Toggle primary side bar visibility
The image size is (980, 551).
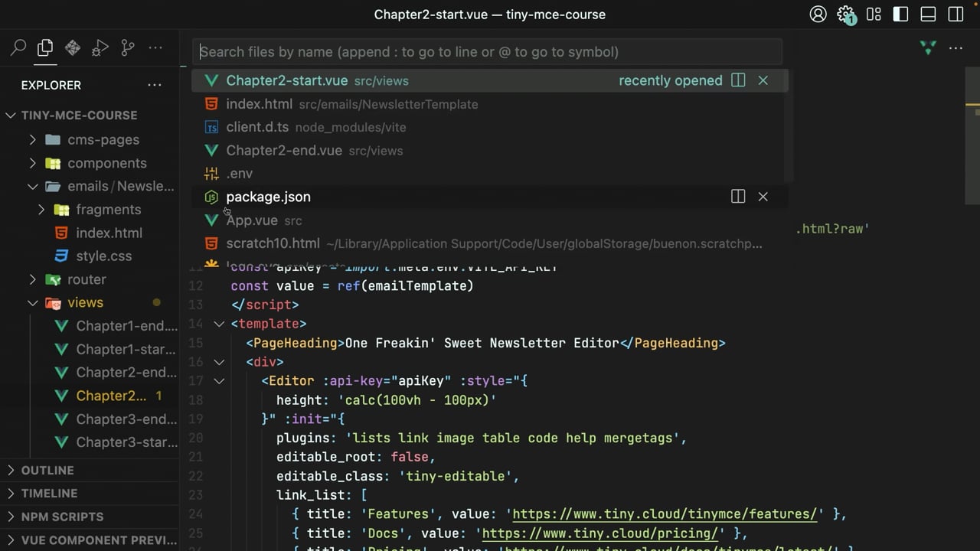coord(901,15)
